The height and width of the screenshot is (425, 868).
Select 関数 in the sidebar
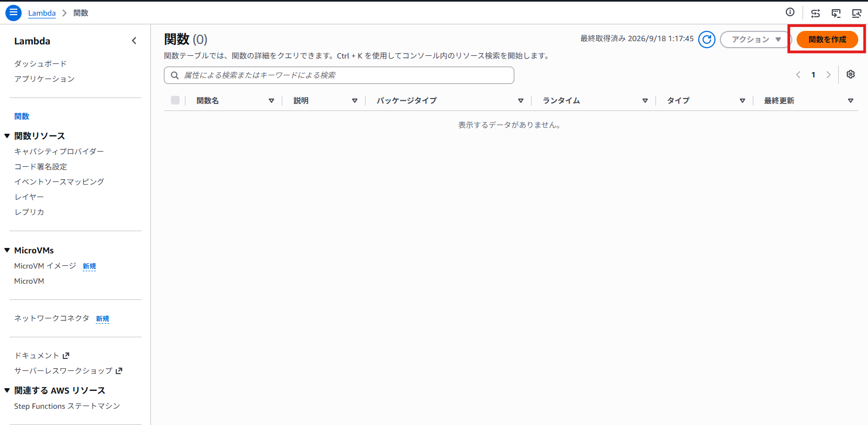click(x=22, y=116)
